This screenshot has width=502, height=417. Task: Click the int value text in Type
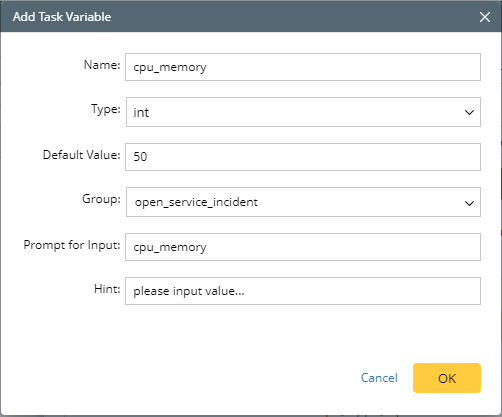coord(141,113)
